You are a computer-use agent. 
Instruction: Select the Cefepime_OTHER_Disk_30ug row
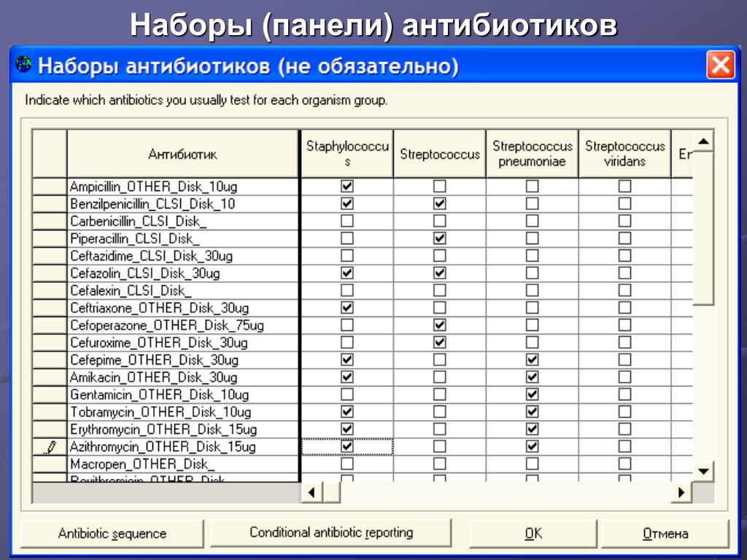tap(183, 360)
